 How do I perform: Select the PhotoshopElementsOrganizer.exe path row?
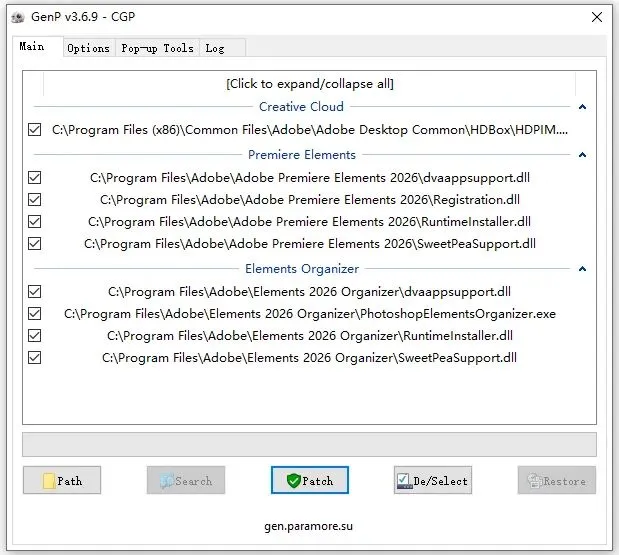coord(310,314)
